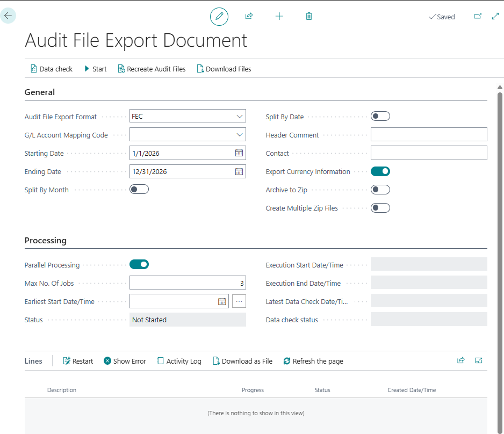
Task: Click Recreate Audit Files
Action: tap(152, 69)
